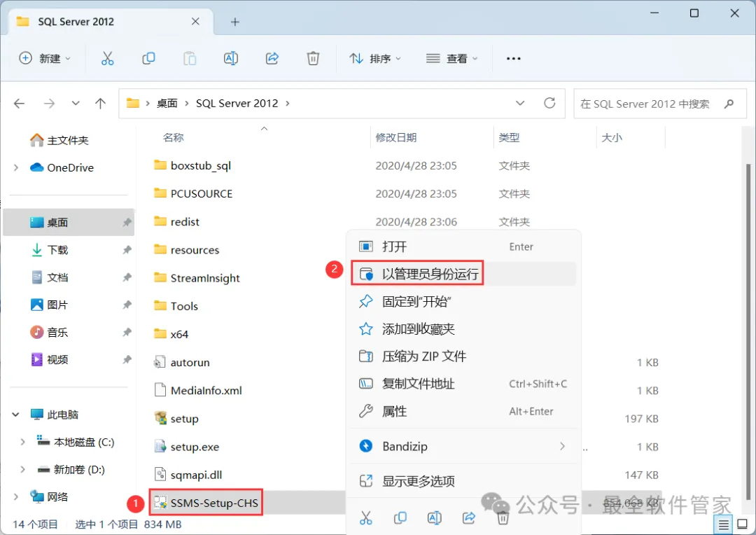Open the 新建 (New) dropdown
This screenshot has width=756, height=535.
pyautogui.click(x=44, y=58)
